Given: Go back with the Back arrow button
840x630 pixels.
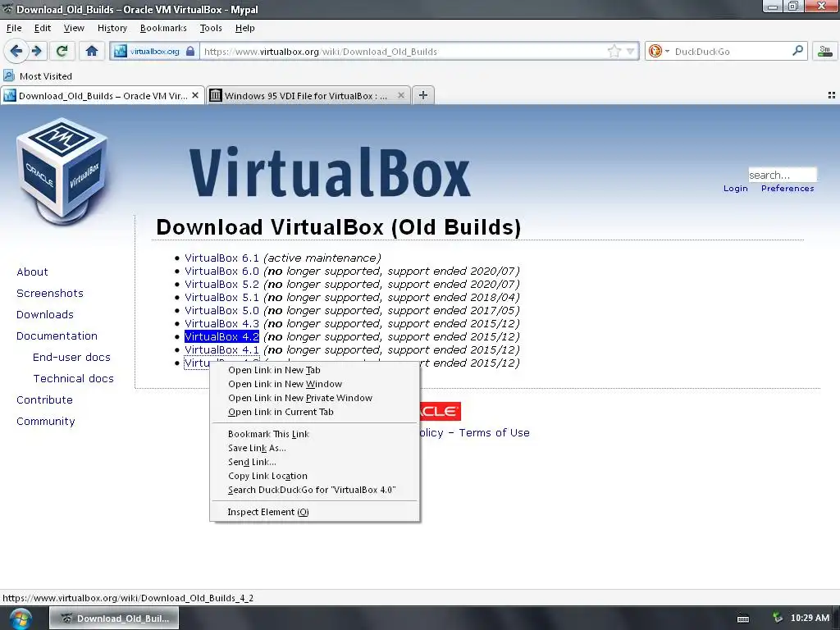Looking at the screenshot, I should (16, 51).
